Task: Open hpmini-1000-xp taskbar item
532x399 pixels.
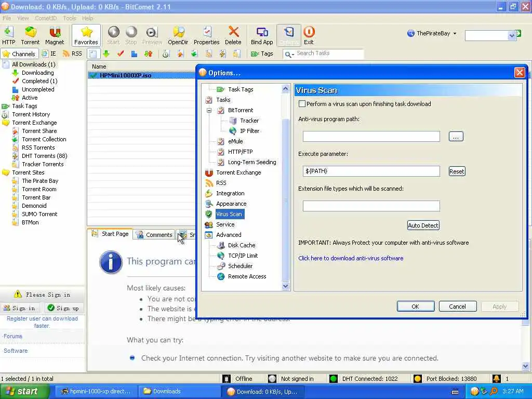Action: click(x=96, y=392)
